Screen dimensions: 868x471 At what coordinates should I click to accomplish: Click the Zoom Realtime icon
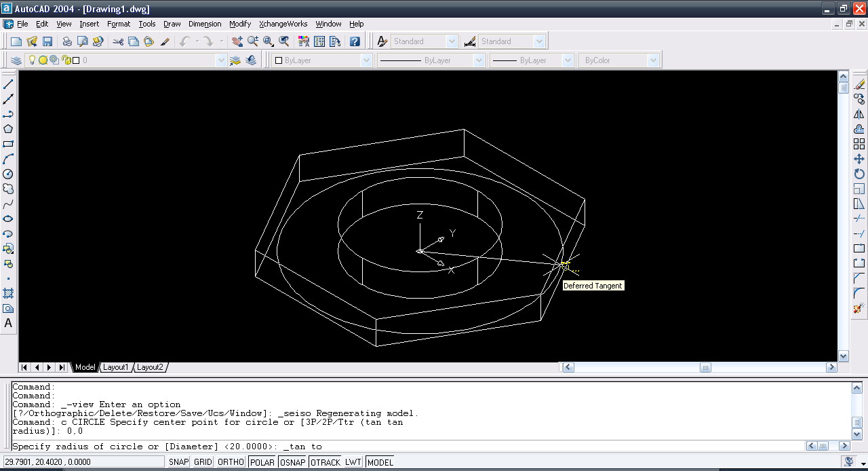pos(252,41)
